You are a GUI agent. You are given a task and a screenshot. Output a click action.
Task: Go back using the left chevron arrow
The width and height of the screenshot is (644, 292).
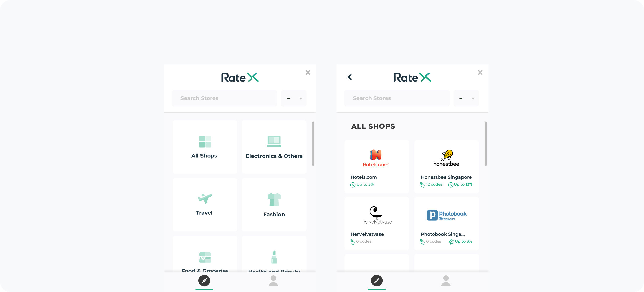pos(350,77)
